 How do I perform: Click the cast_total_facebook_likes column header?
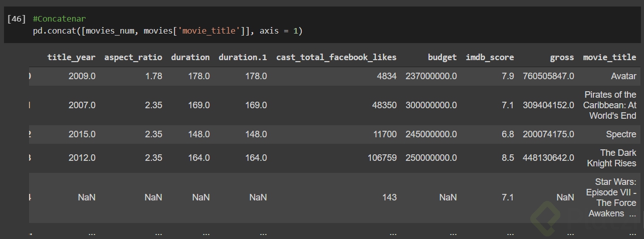(336, 57)
